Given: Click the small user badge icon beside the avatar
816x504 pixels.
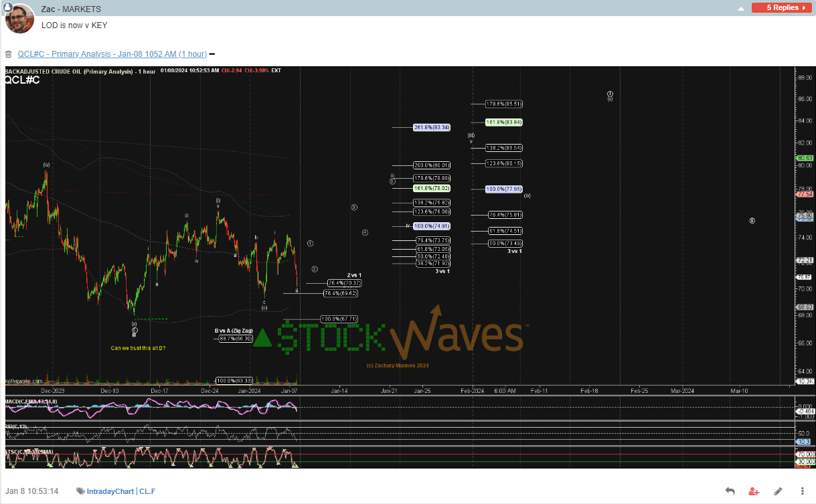Looking at the screenshot, I should 9,7.
